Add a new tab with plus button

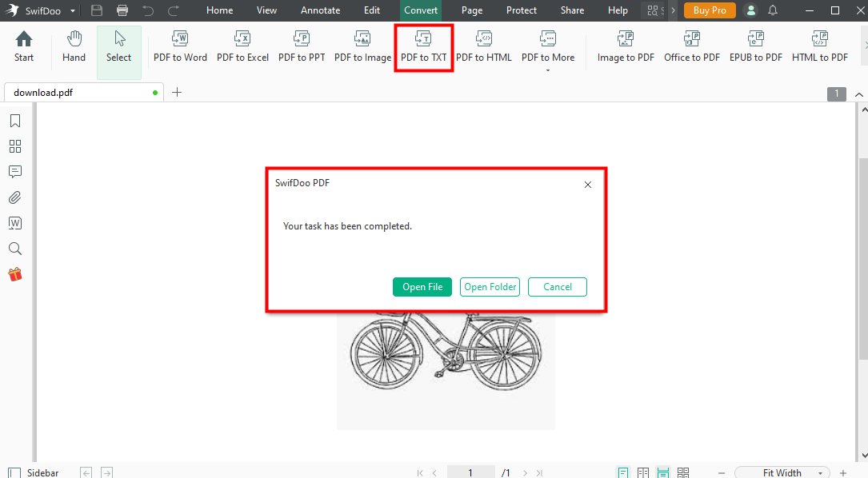pos(177,93)
